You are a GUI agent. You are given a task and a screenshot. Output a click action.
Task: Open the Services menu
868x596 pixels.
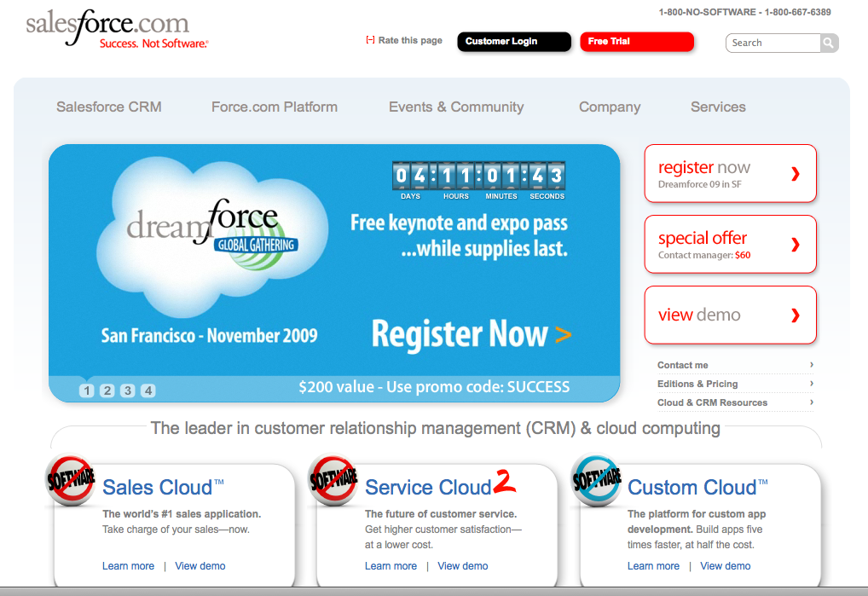tap(718, 107)
